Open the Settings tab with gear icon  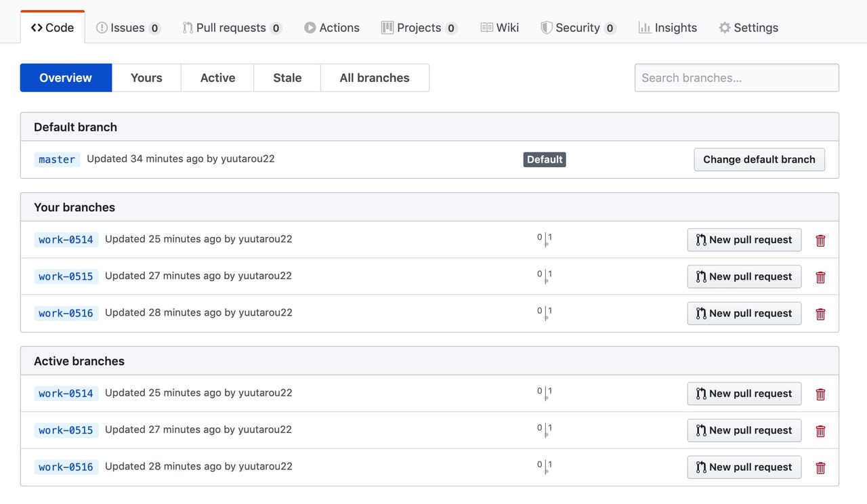tap(748, 28)
